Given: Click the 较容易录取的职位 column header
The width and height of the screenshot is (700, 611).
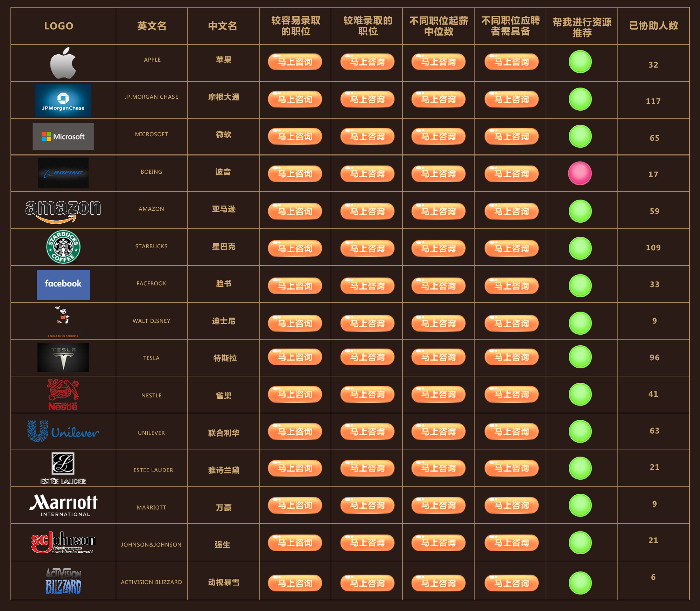Looking at the screenshot, I should (x=296, y=26).
